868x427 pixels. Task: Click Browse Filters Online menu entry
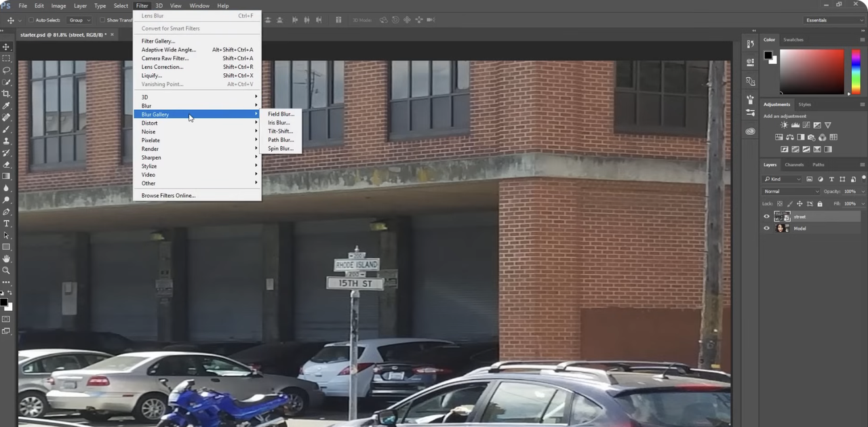(x=197, y=195)
